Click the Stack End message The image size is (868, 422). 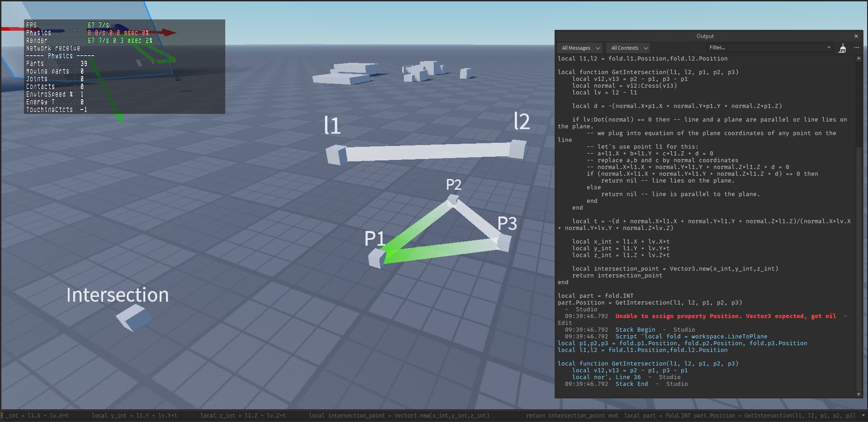point(631,384)
